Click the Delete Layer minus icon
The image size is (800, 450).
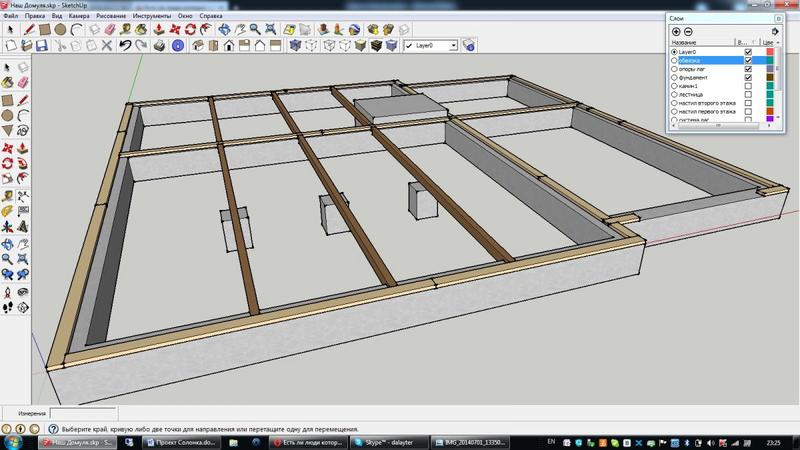point(688,32)
